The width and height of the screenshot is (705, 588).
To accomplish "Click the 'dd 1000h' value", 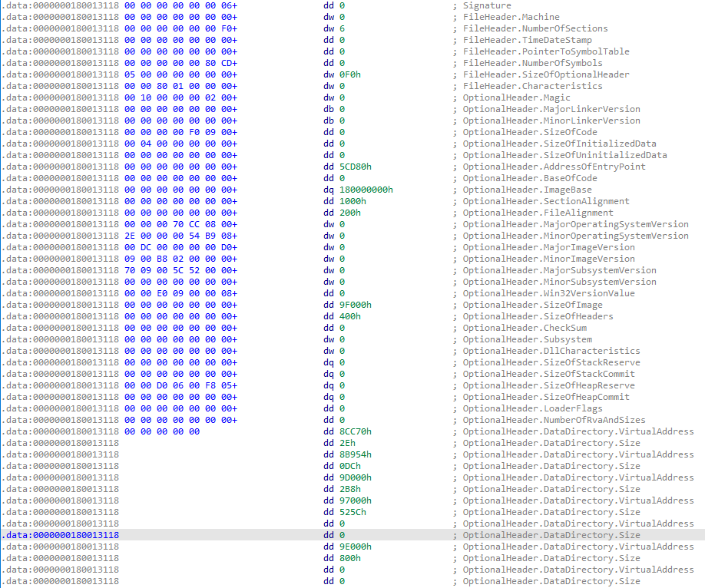I will click(x=345, y=201).
